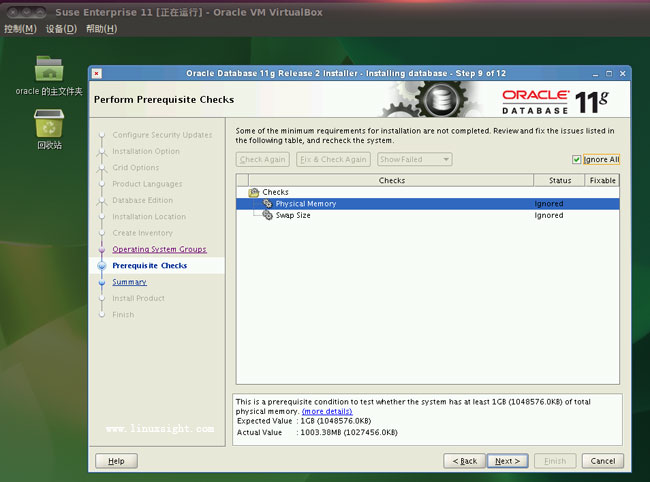650x482 pixels.
Task: Close the Oracle installer window
Action: point(622,74)
